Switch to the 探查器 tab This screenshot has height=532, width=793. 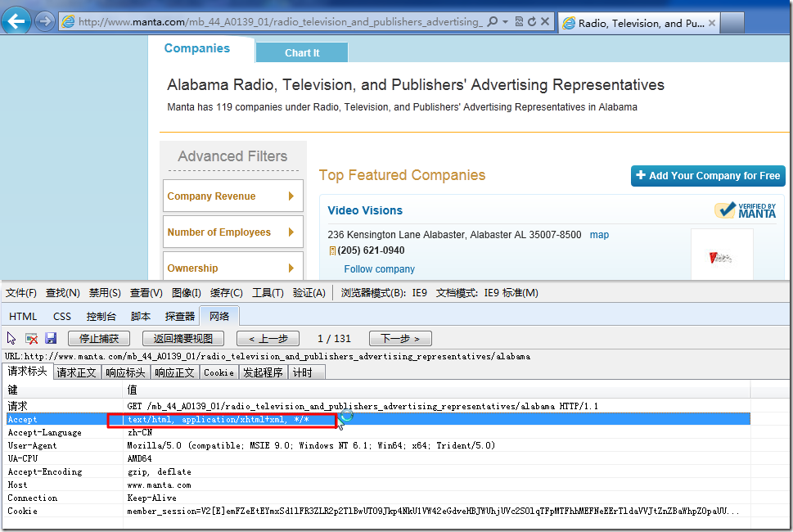coord(179,316)
